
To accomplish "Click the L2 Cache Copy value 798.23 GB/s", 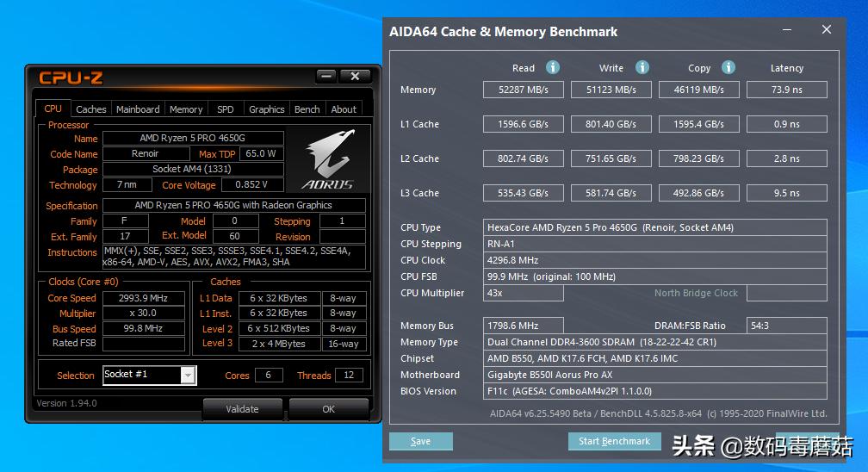I will coord(698,158).
